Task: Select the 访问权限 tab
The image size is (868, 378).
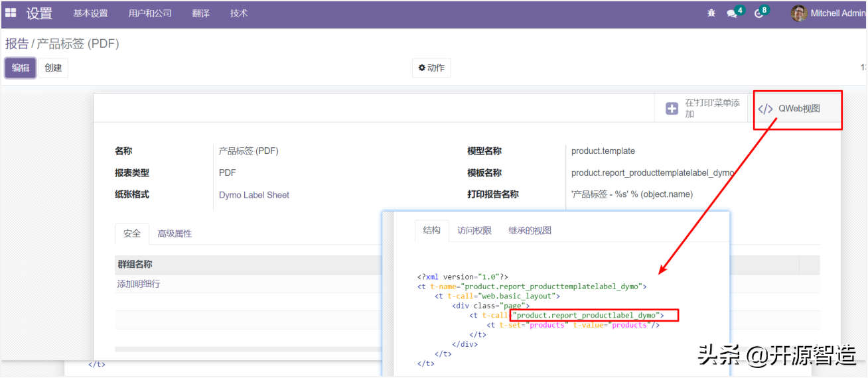Action: point(474,231)
